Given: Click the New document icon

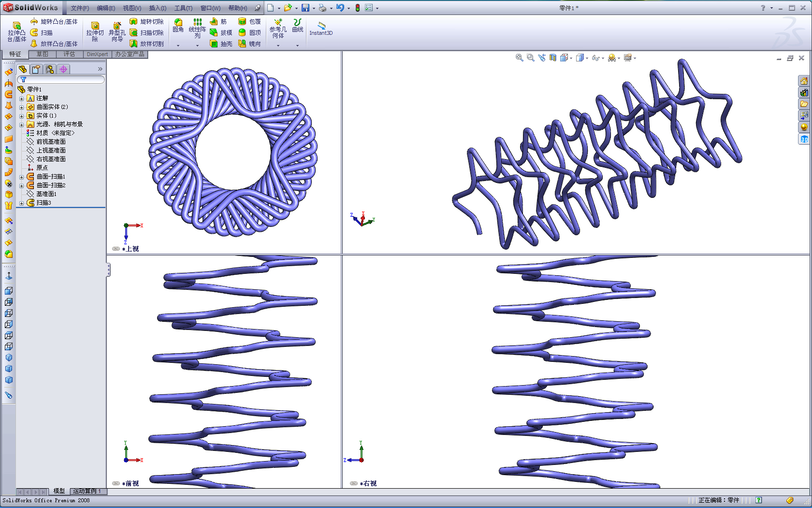Looking at the screenshot, I should [271, 8].
